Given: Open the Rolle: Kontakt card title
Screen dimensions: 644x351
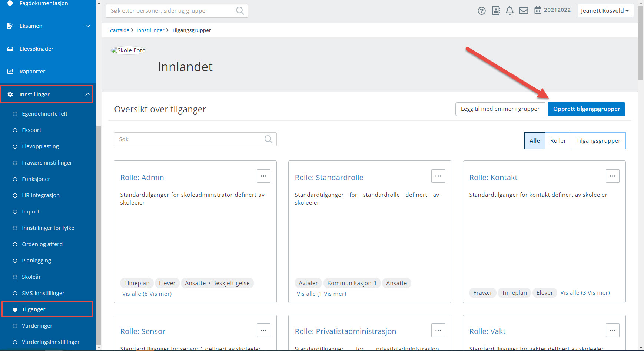Looking at the screenshot, I should point(494,178).
